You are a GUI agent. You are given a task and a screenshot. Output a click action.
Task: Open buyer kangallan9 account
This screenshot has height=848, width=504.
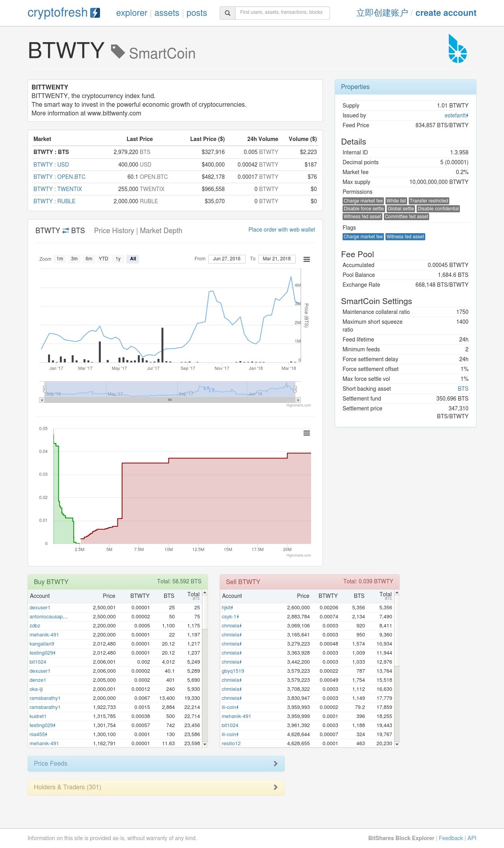(x=42, y=644)
